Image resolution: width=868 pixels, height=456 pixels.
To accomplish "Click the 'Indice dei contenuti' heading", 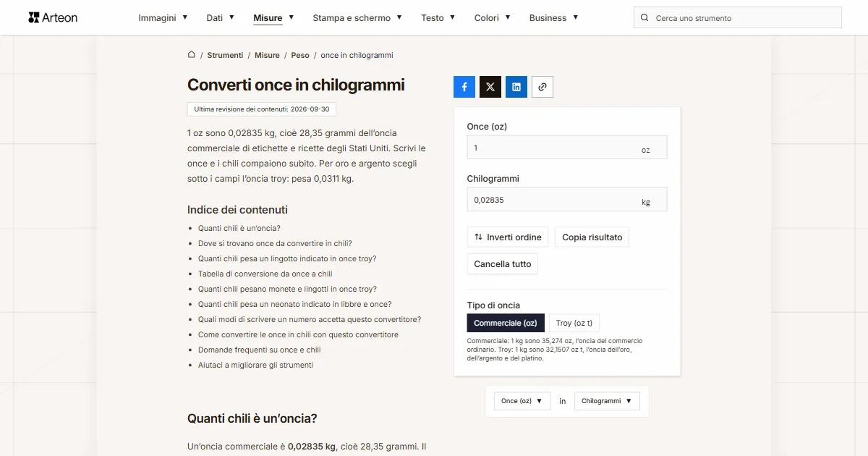I will click(x=237, y=210).
